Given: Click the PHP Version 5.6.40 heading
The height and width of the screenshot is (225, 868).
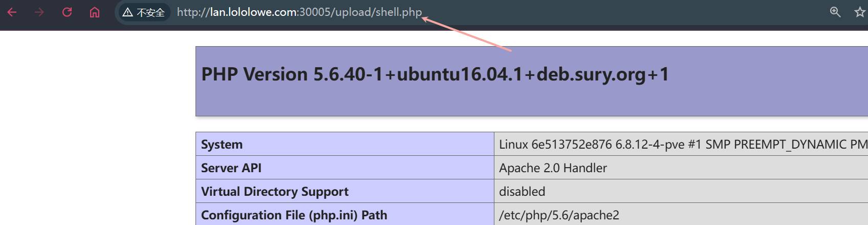Looking at the screenshot, I should pos(435,74).
